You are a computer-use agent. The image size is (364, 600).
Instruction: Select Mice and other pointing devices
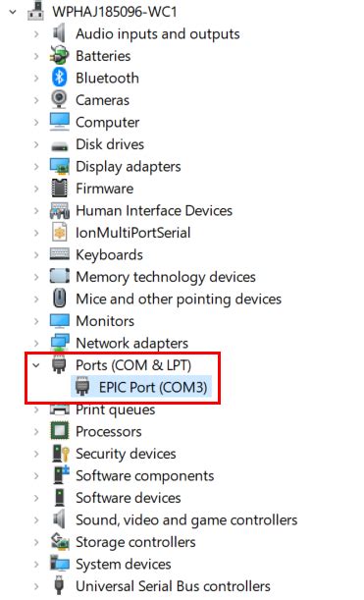point(179,299)
